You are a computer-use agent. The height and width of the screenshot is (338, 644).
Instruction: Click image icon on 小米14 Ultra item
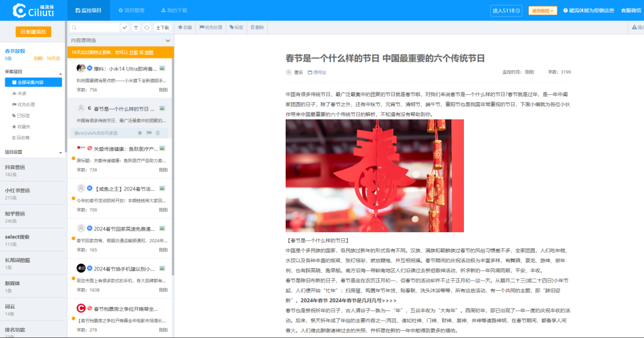click(x=162, y=68)
